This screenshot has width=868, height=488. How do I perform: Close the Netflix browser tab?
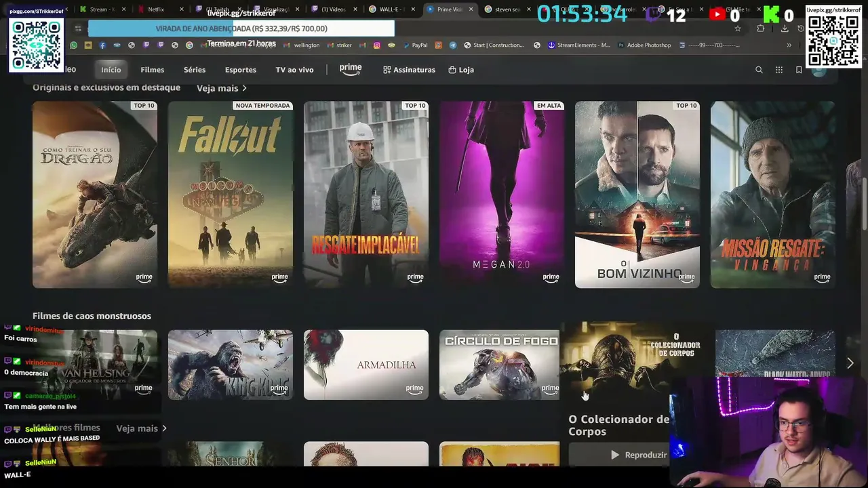tap(182, 9)
